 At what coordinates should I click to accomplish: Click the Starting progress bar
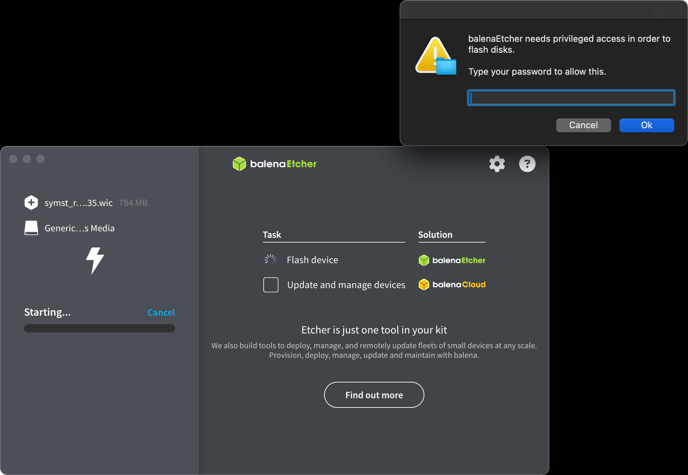pyautogui.click(x=99, y=329)
